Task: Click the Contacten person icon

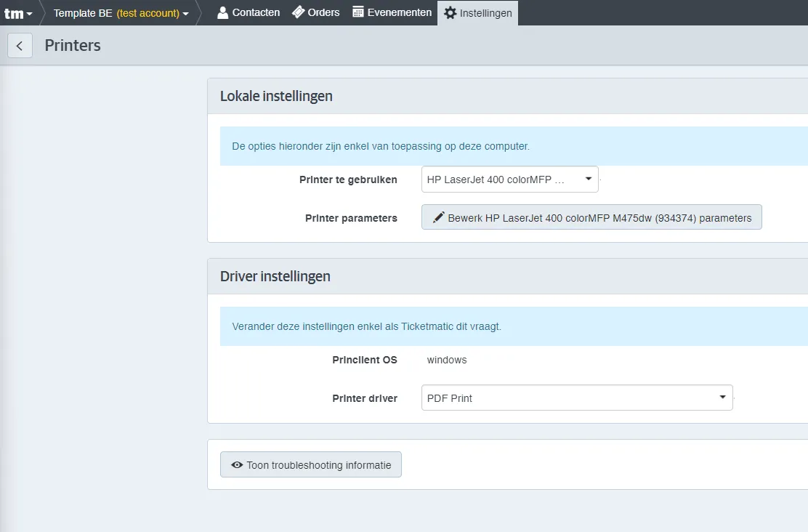Action: coord(222,12)
